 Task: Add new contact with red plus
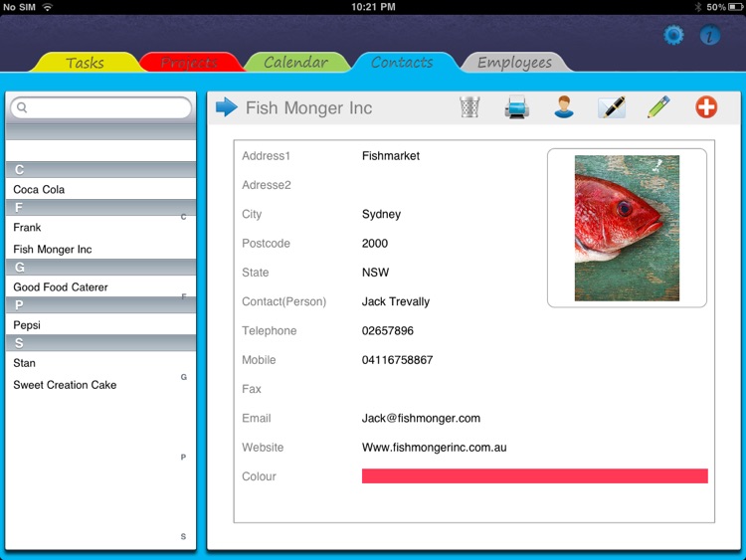coord(706,107)
